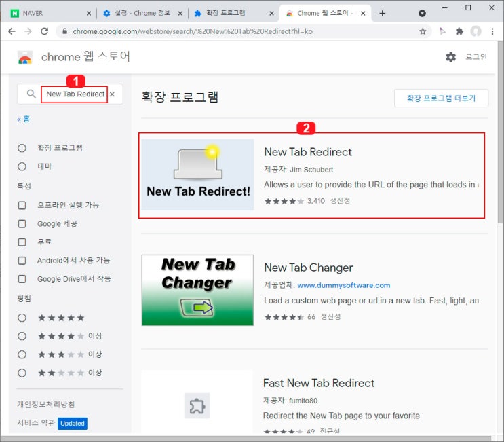Open the Fast New Tab Redirect title
The height and width of the screenshot is (442, 504).
(x=319, y=383)
